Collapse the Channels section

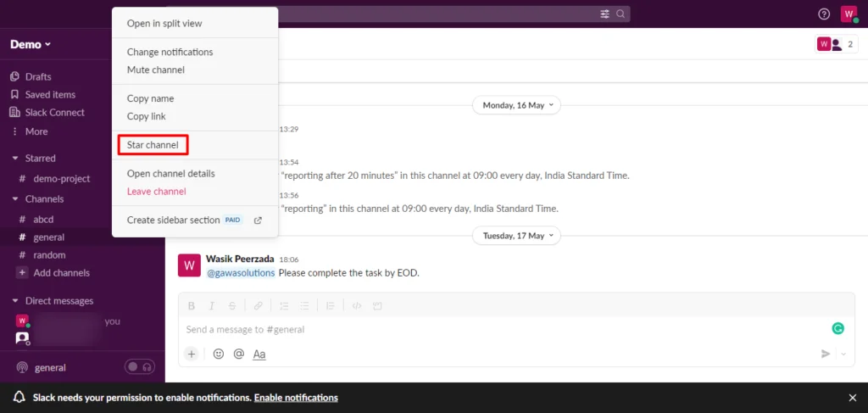[15, 198]
